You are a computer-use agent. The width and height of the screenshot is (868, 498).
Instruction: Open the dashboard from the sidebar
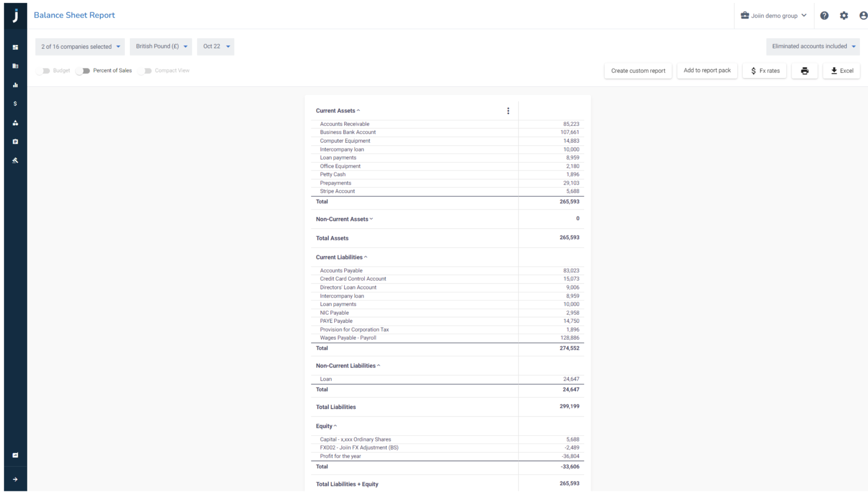(15, 47)
